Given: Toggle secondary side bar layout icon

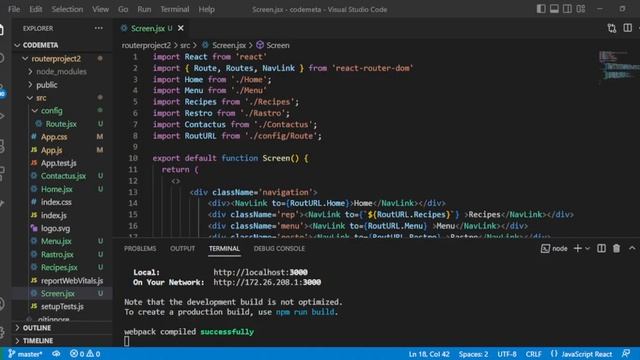Looking at the screenshot, I should click(x=567, y=9).
